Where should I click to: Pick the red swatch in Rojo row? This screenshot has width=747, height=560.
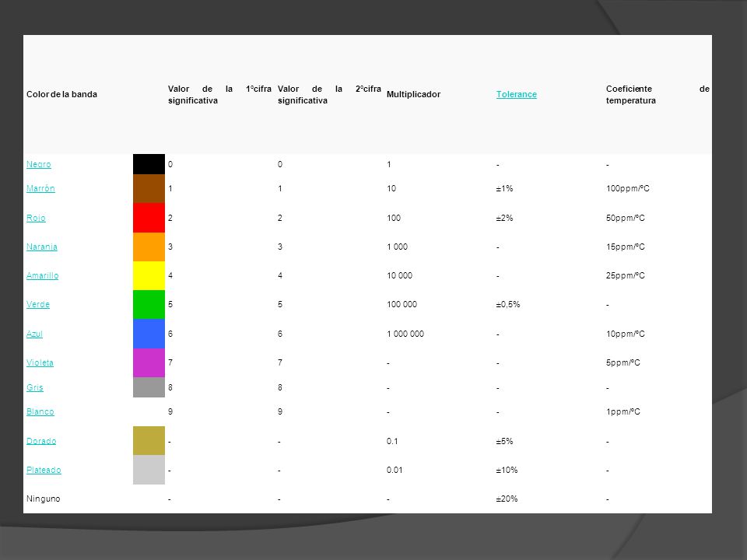pyautogui.click(x=149, y=218)
